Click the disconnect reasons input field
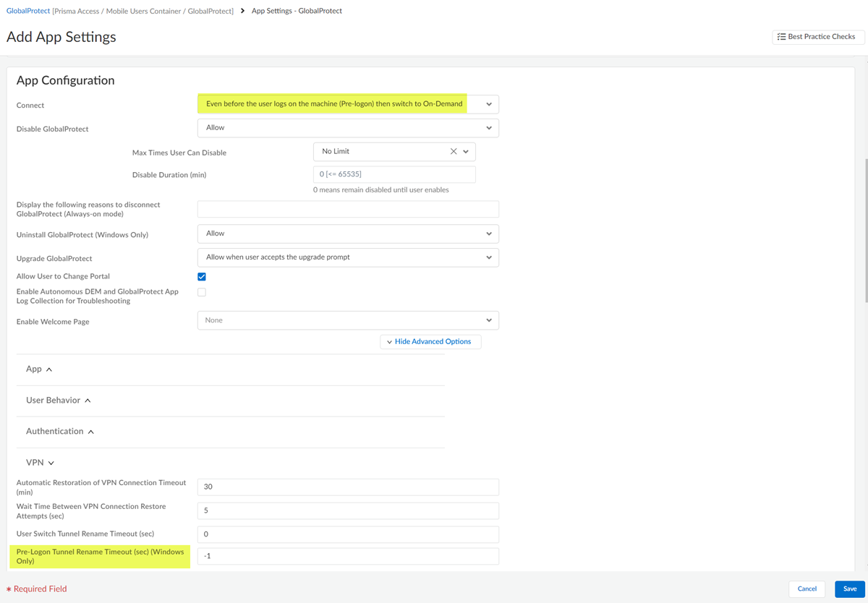 pyautogui.click(x=348, y=210)
